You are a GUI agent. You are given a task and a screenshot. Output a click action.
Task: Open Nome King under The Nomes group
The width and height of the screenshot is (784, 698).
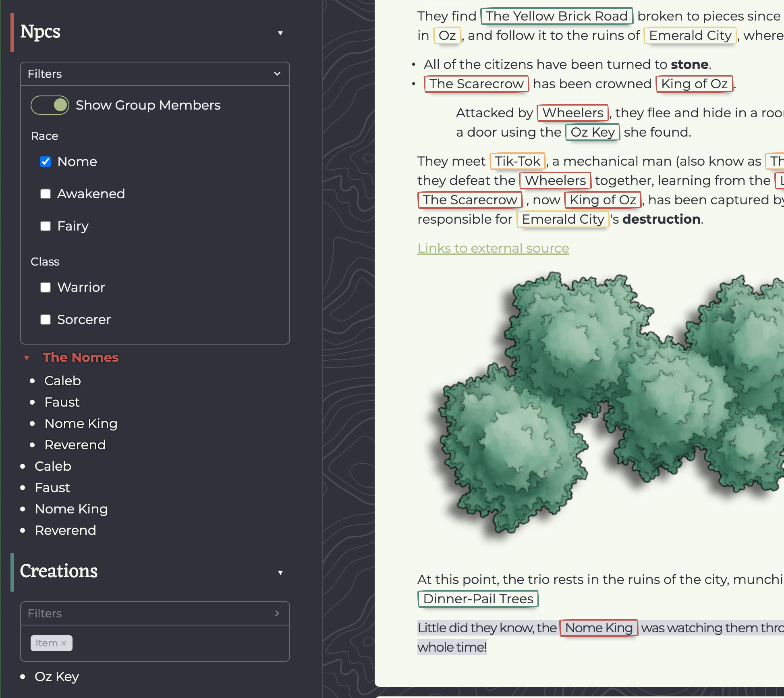point(81,424)
